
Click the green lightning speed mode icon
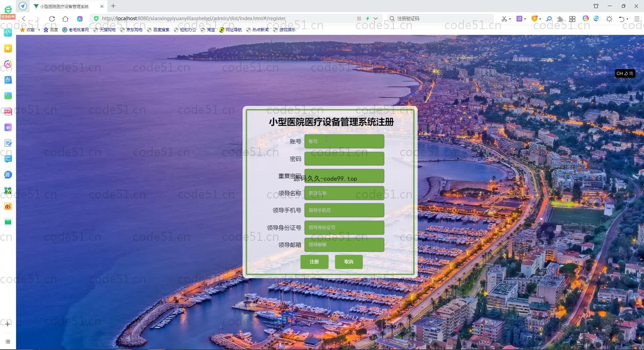click(368, 19)
